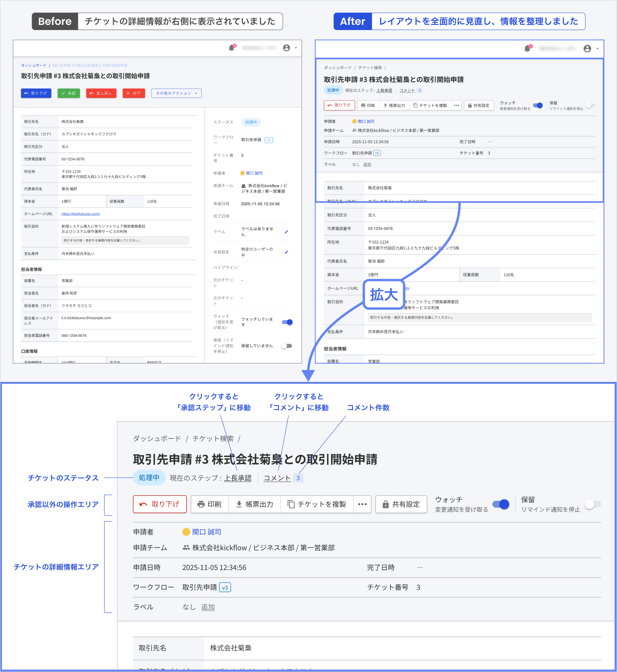This screenshot has height=672, width=617.
Task: Click チケット検索 breadcrumb in After panel
Action: coord(370,68)
